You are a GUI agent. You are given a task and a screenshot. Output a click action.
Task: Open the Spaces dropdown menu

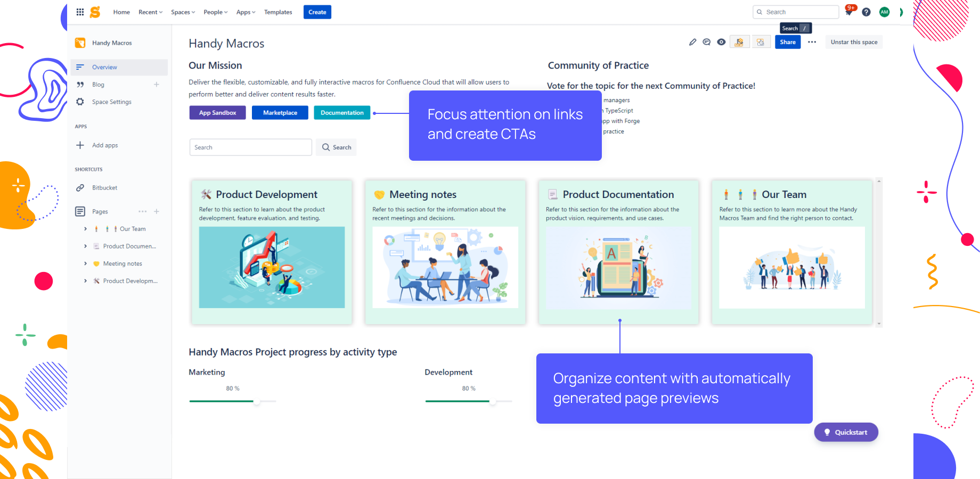coord(183,12)
